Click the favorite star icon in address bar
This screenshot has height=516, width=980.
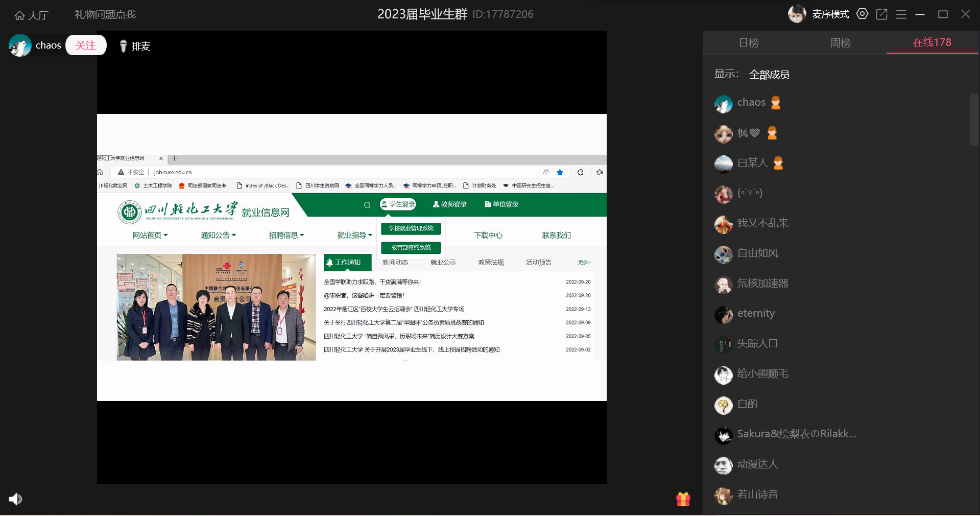point(560,172)
